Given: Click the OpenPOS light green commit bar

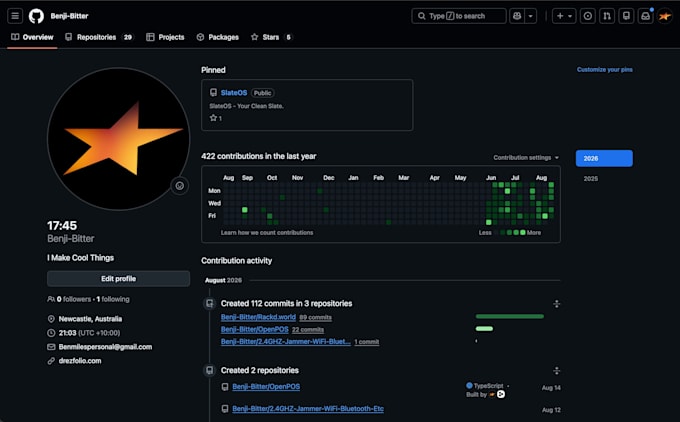Looking at the screenshot, I should click(484, 329).
